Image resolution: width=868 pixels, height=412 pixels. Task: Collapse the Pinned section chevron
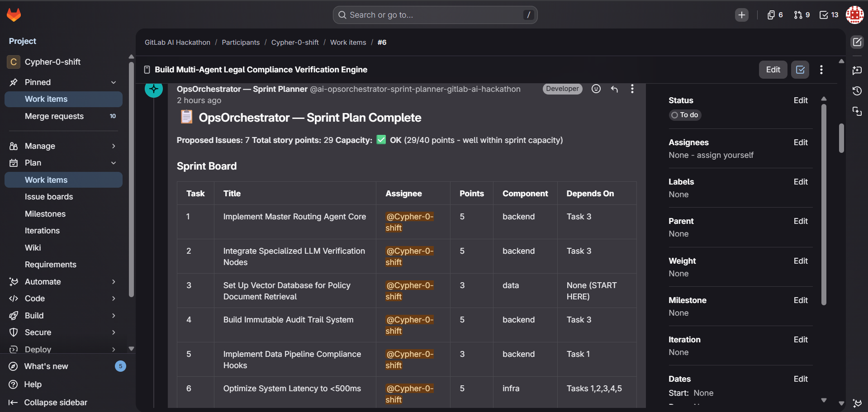pos(114,82)
